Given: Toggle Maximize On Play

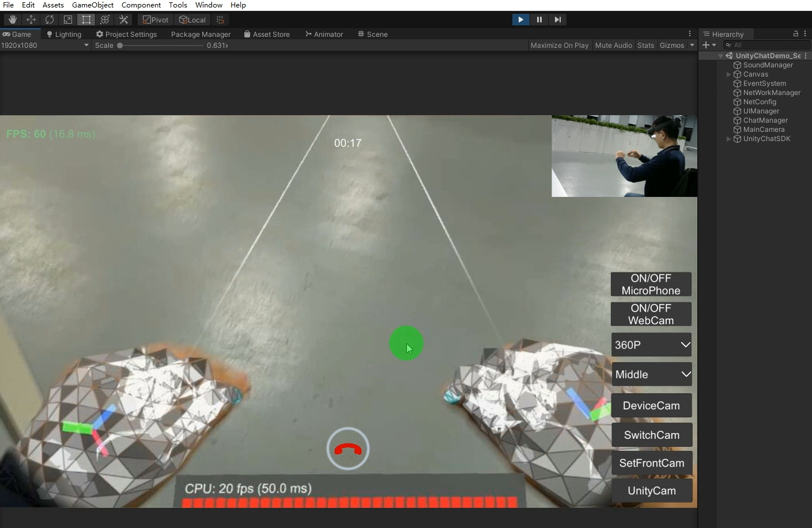Looking at the screenshot, I should [x=560, y=45].
